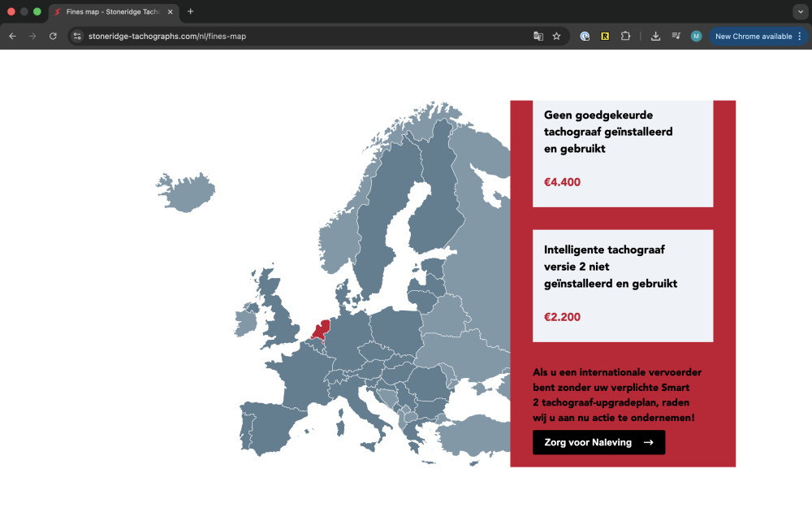The width and height of the screenshot is (812, 508).
Task: Open a new tab with plus button
Action: tap(191, 11)
